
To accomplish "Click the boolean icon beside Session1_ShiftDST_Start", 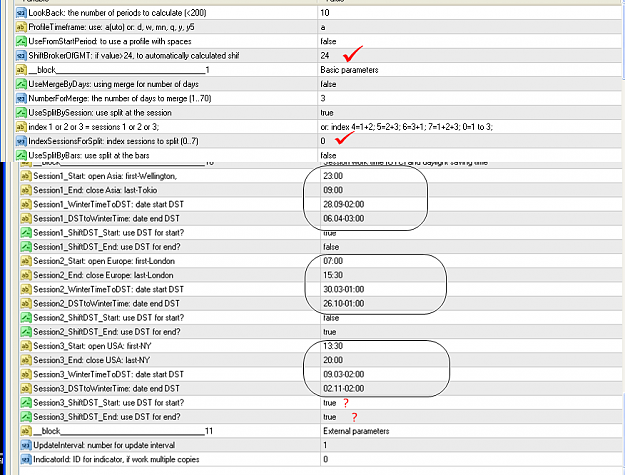I will click(26, 233).
